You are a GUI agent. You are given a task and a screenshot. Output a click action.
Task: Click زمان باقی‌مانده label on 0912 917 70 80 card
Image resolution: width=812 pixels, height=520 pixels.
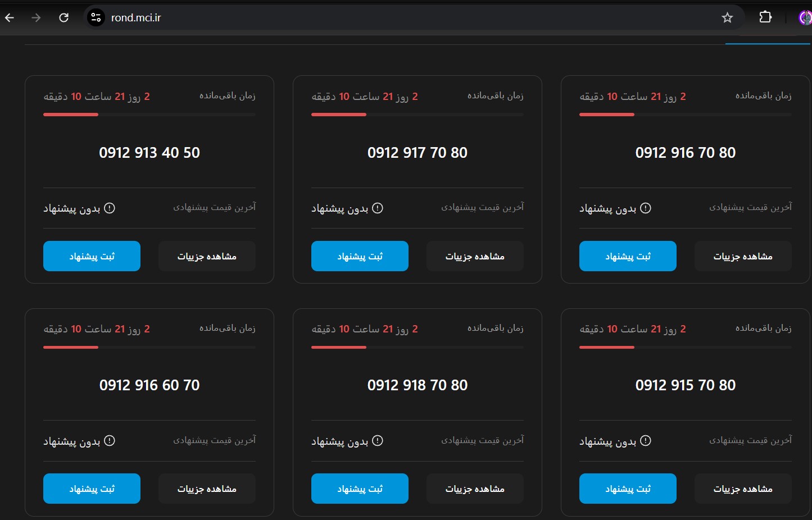(x=495, y=96)
